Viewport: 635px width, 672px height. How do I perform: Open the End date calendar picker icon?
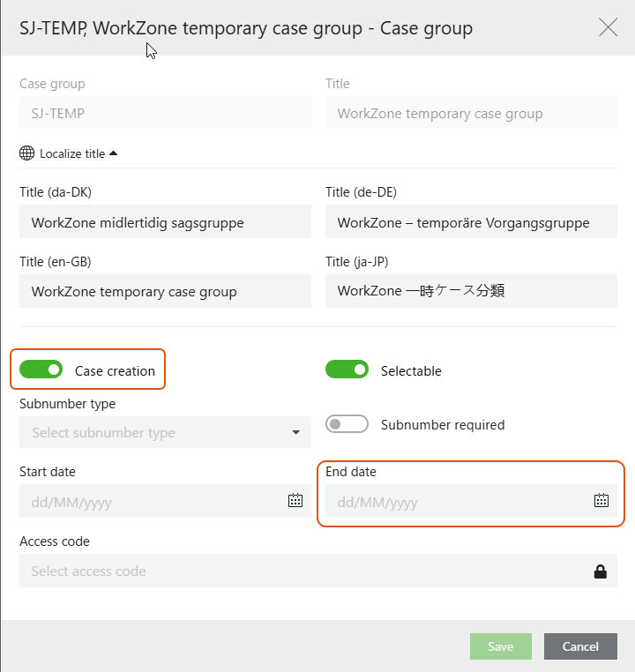point(601,501)
